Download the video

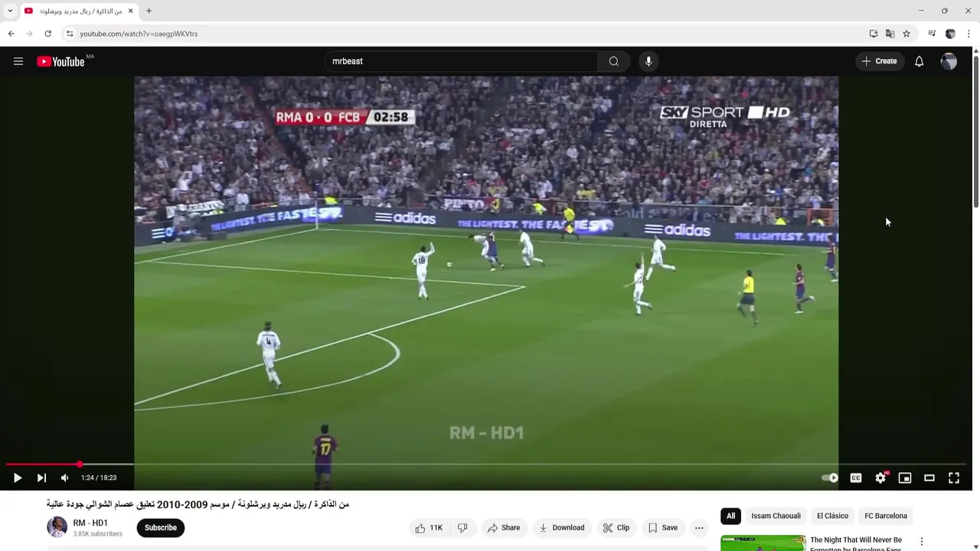click(561, 527)
